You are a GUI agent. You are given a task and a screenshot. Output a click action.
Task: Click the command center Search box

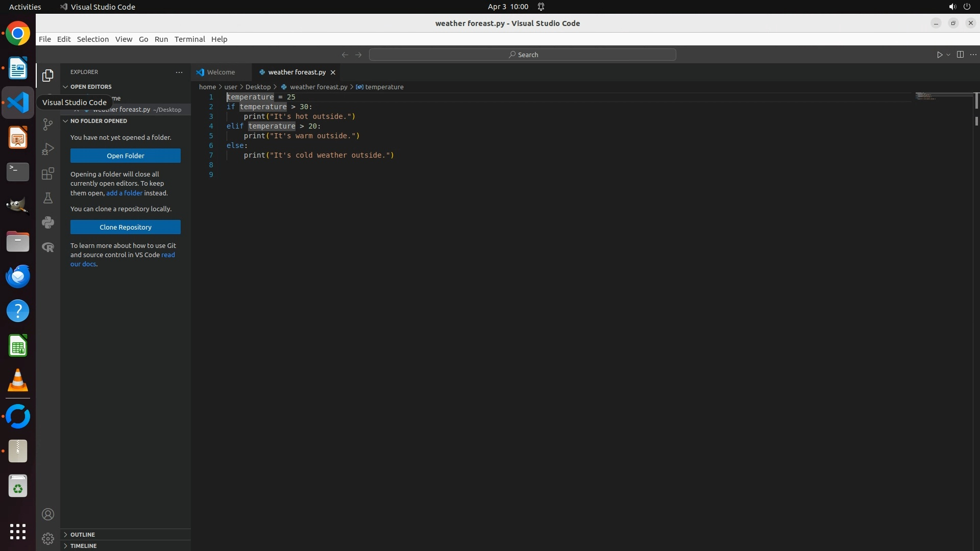522,55
